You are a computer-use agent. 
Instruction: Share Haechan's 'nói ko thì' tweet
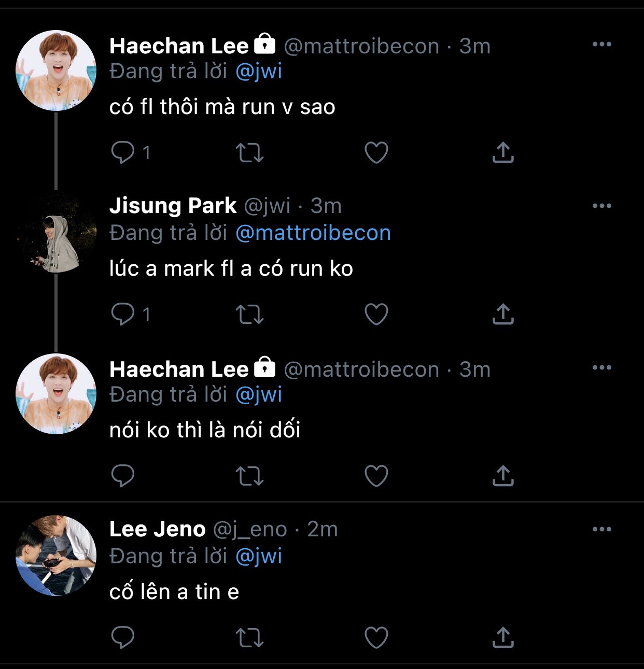[x=502, y=476]
